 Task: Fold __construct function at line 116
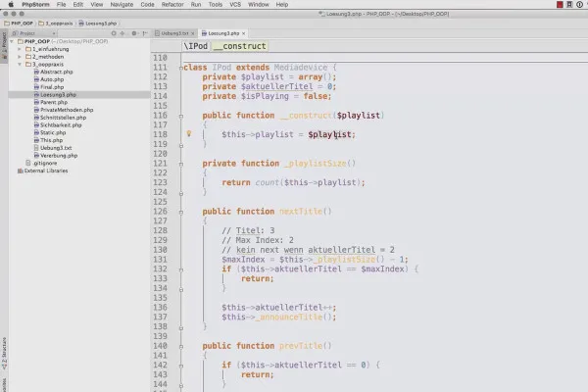tap(181, 116)
